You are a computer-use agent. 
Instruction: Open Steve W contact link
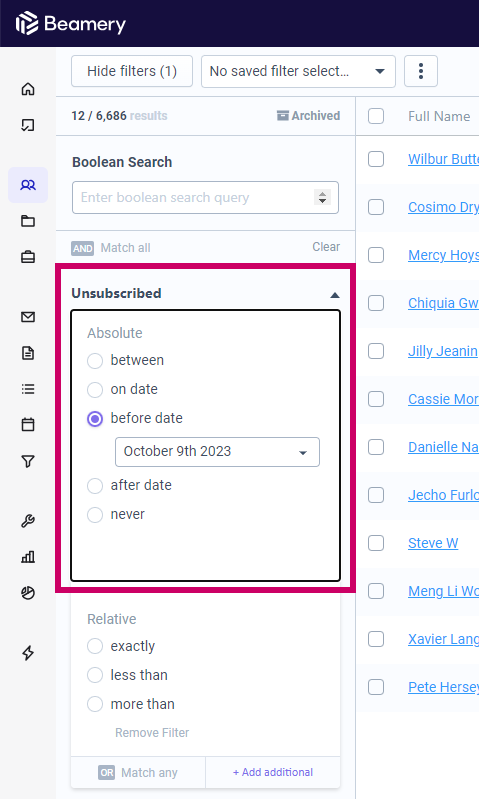[x=433, y=543]
